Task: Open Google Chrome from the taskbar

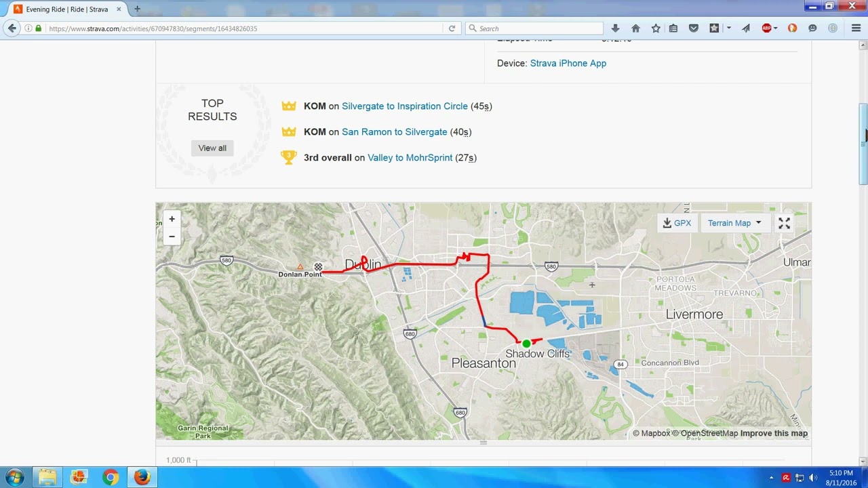Action: [x=110, y=477]
